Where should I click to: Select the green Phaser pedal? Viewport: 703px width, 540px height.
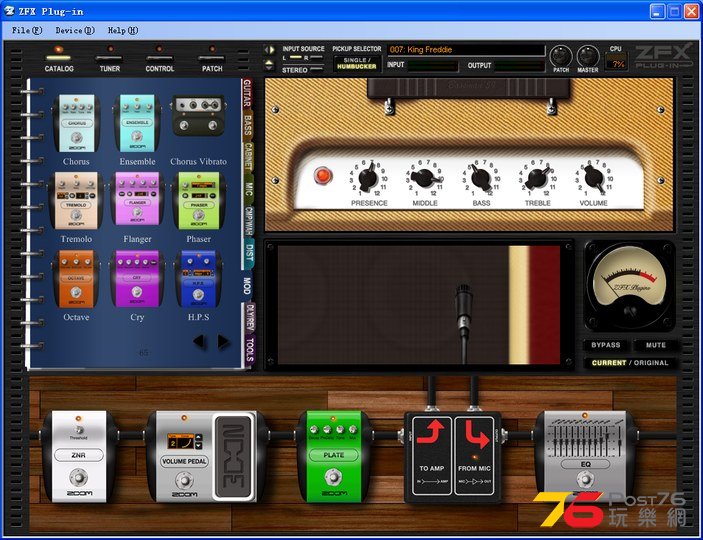click(198, 200)
